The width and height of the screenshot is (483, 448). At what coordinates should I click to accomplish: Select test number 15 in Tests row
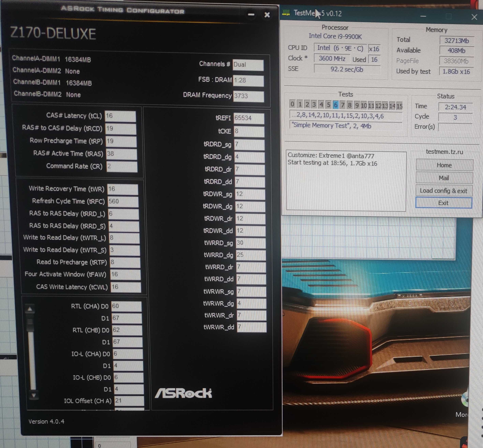coord(399,106)
